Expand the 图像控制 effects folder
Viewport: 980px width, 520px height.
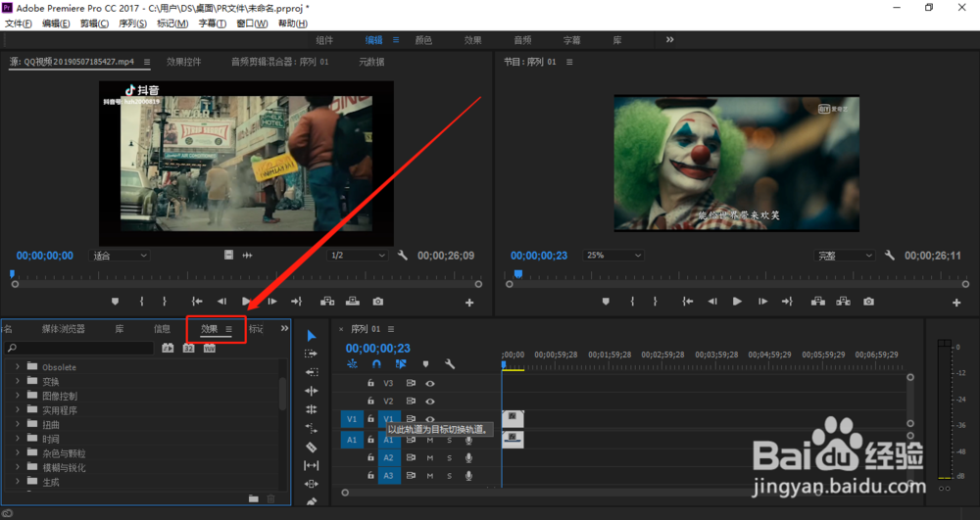[18, 396]
